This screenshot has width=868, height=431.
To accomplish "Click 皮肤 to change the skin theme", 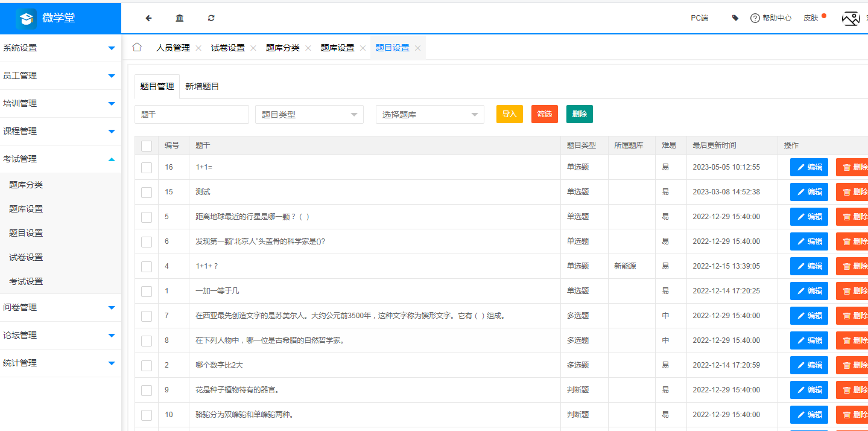I will click(x=811, y=18).
